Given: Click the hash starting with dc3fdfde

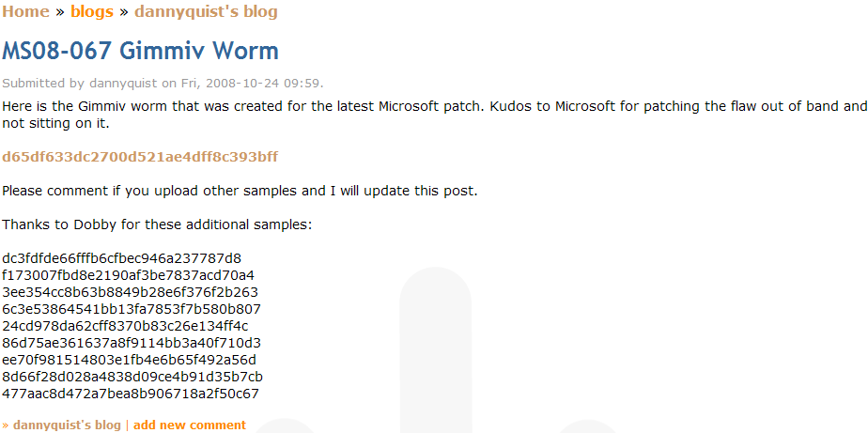Looking at the screenshot, I should [122, 258].
